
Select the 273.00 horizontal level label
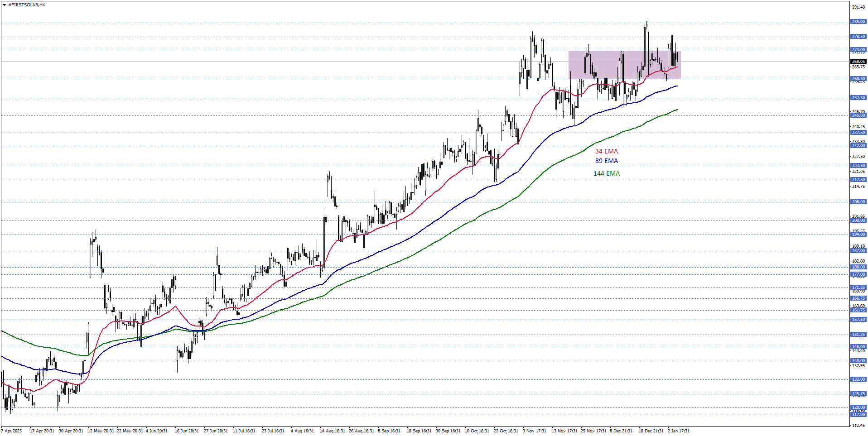[x=858, y=50]
